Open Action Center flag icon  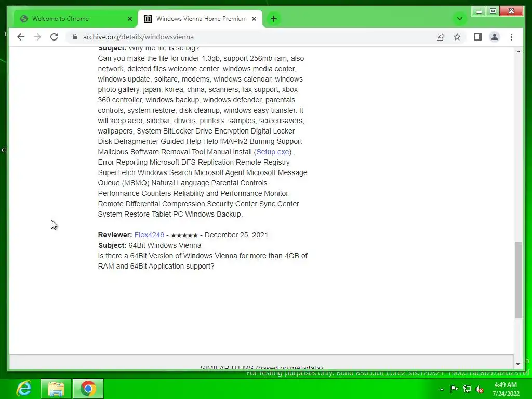tap(454, 389)
